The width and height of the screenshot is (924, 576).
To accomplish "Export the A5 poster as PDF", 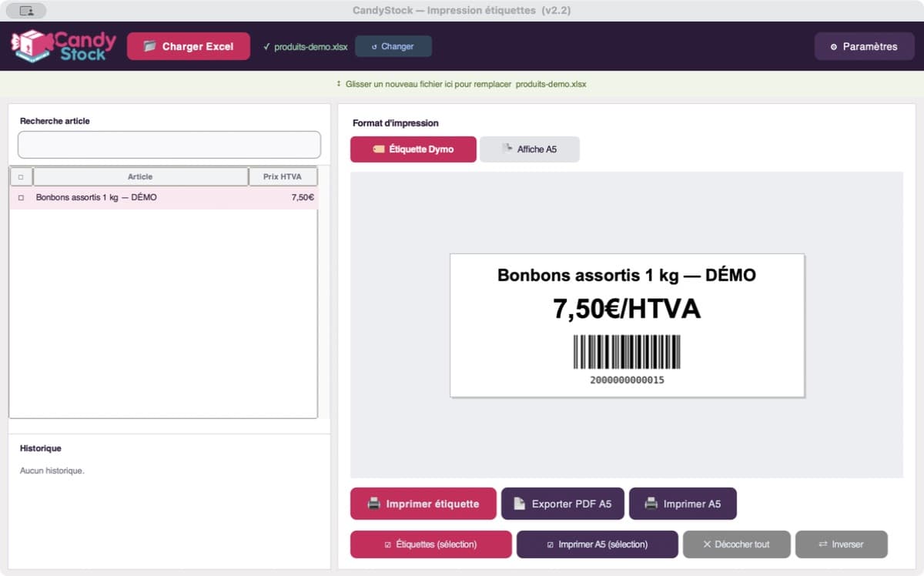I will (x=563, y=504).
